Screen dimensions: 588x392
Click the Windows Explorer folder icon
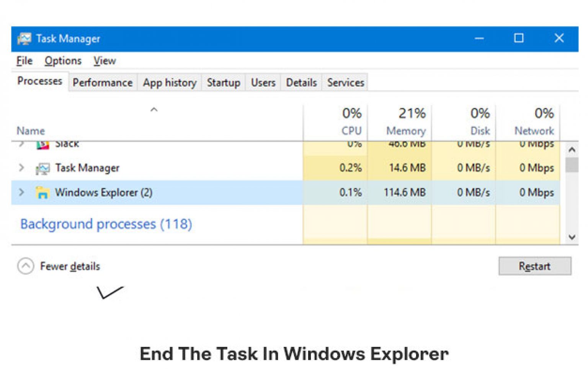click(43, 192)
